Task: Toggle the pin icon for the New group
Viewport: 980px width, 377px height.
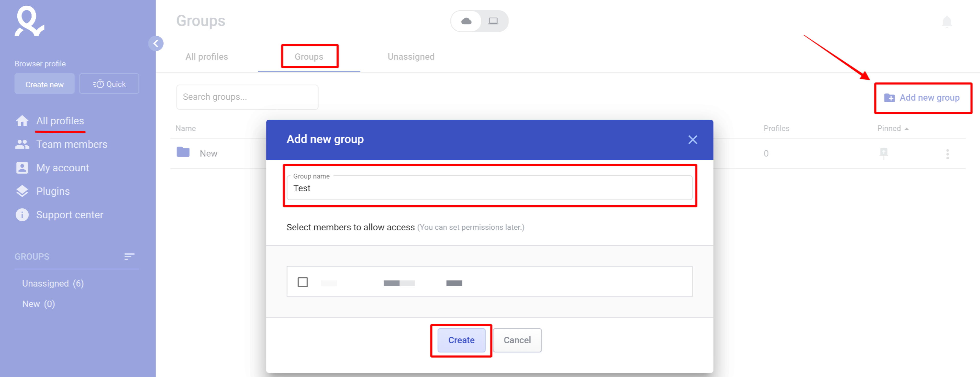Action: click(x=884, y=153)
